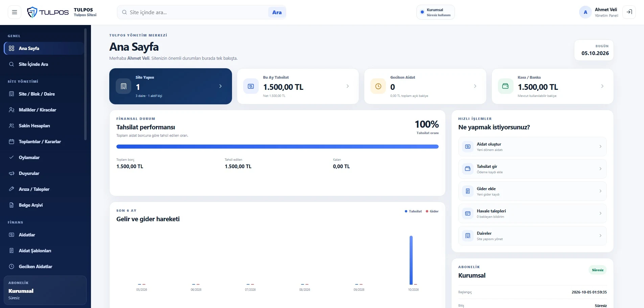Image resolution: width=644 pixels, height=308 pixels.
Task: Click the Kurumsal subscription box in sidebar
Action: tap(45, 290)
